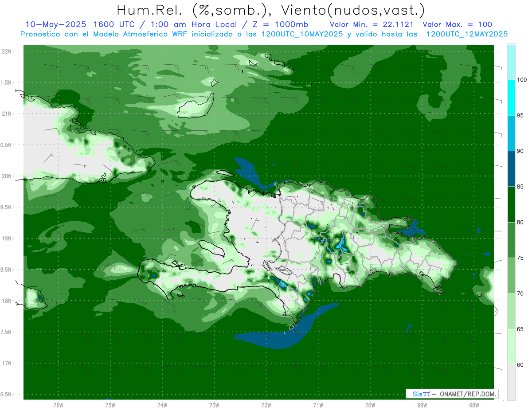Click the legend scale value "70"

point(520,294)
